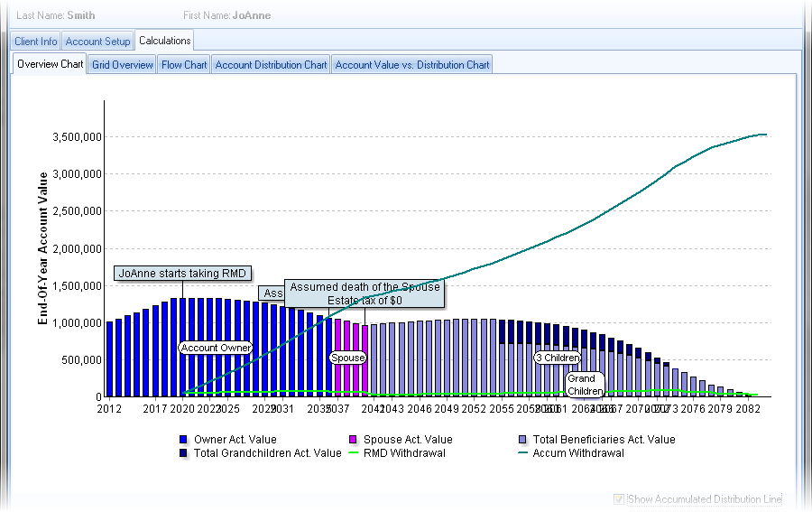
Task: Open the Overview Chart tab
Action: tap(50, 64)
